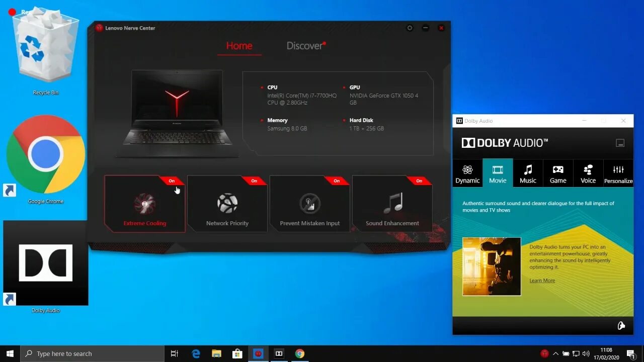Select the Google Chrome desktop shortcut
Screen dimensions: 644x362
point(46,160)
